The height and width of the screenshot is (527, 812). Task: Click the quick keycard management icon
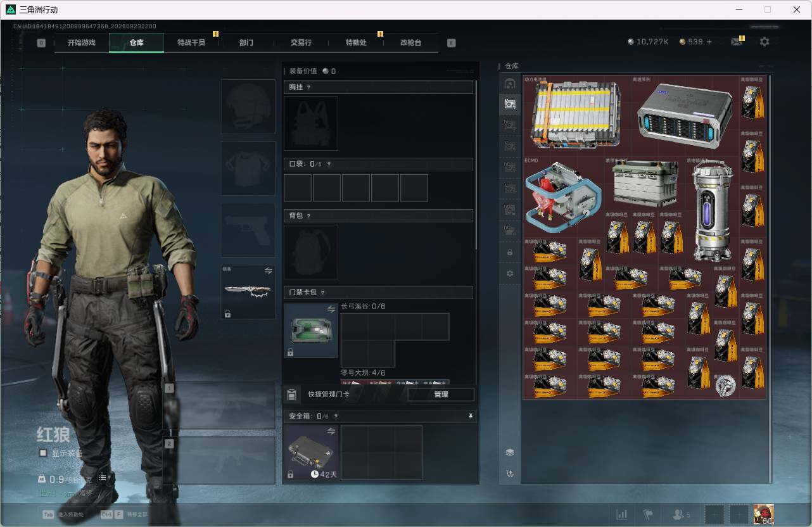[x=291, y=395]
